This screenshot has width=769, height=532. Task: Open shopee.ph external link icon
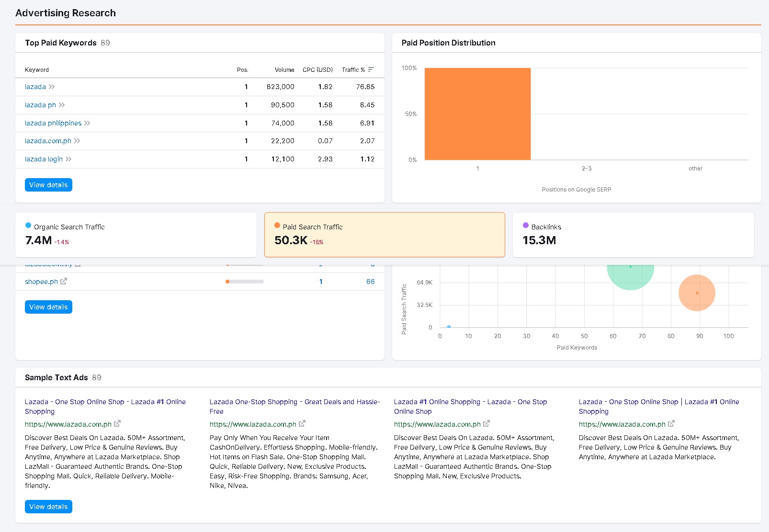[x=64, y=281]
